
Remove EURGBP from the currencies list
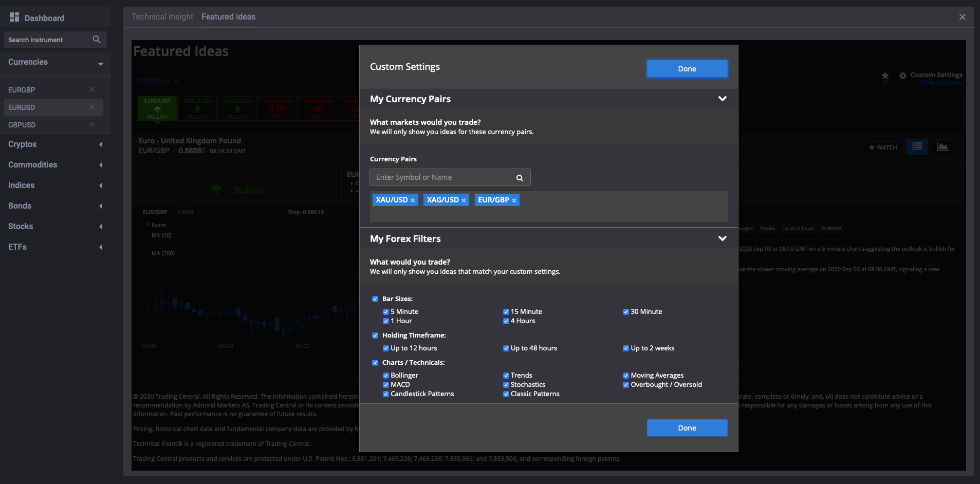pos(92,89)
